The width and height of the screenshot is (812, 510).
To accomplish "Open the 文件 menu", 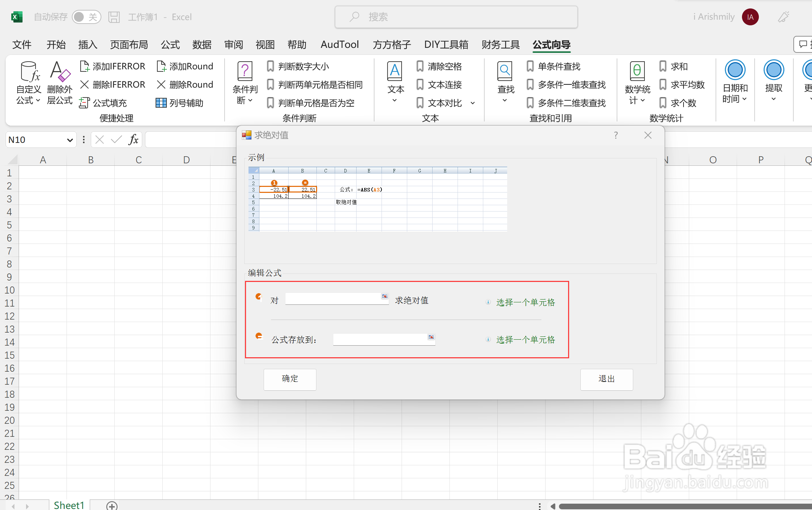I will coord(22,45).
